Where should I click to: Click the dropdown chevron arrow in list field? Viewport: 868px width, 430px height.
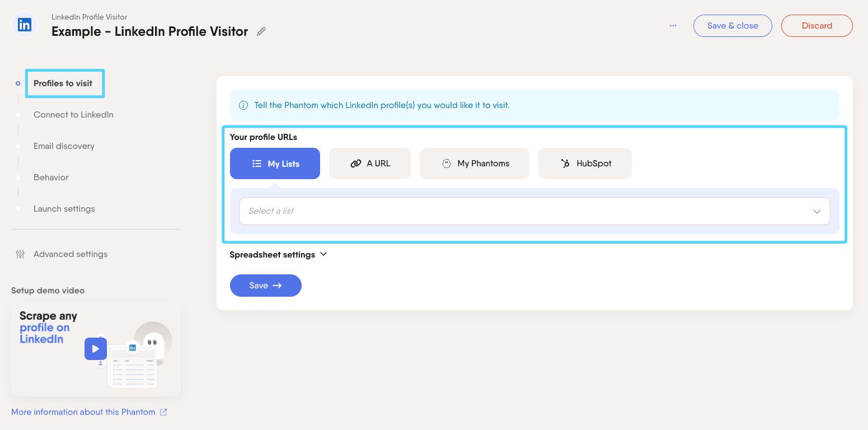817,212
